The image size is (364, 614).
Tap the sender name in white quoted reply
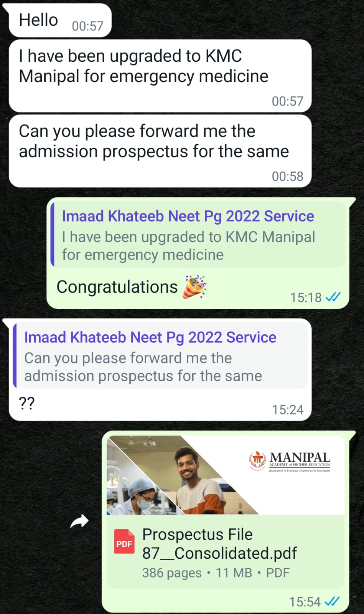(x=150, y=337)
